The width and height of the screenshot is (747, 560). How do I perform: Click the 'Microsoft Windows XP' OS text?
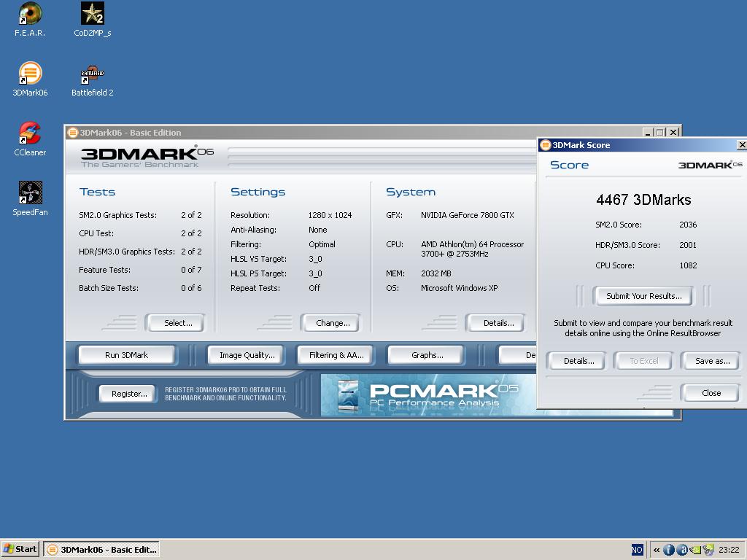point(460,288)
